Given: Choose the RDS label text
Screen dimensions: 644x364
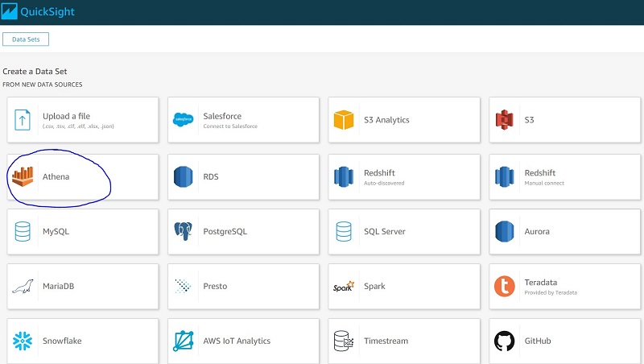Looking at the screenshot, I should coord(211,176).
